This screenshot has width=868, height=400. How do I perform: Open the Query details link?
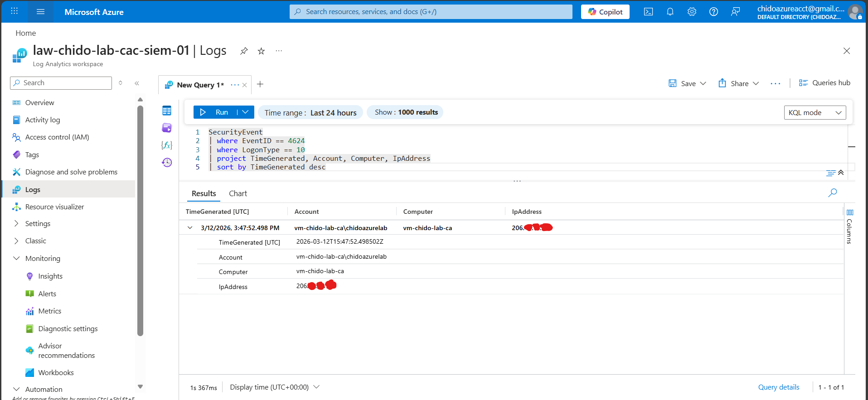(778, 387)
